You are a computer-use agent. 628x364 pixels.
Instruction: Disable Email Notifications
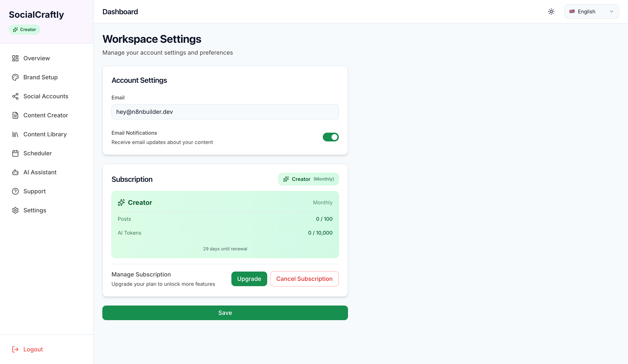331,137
